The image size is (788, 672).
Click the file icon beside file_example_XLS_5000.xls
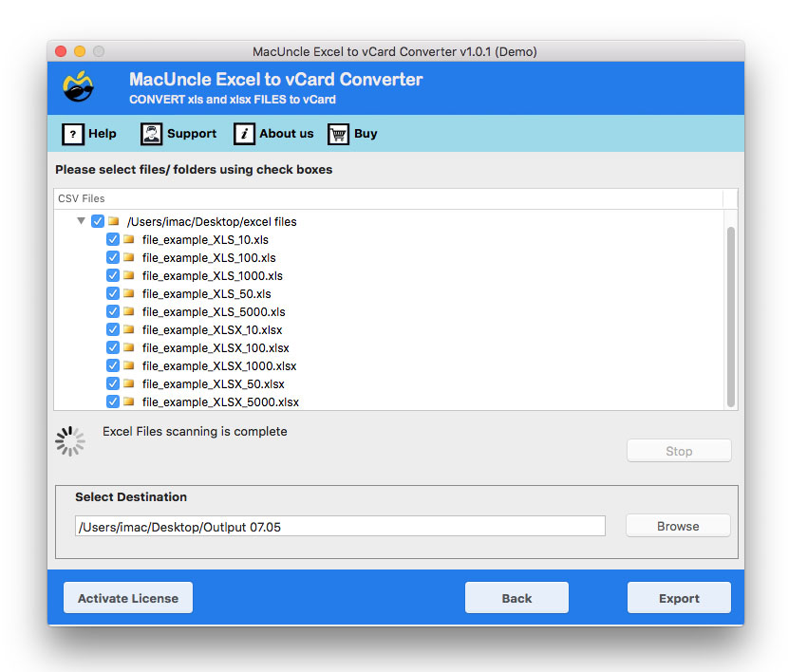tap(128, 311)
